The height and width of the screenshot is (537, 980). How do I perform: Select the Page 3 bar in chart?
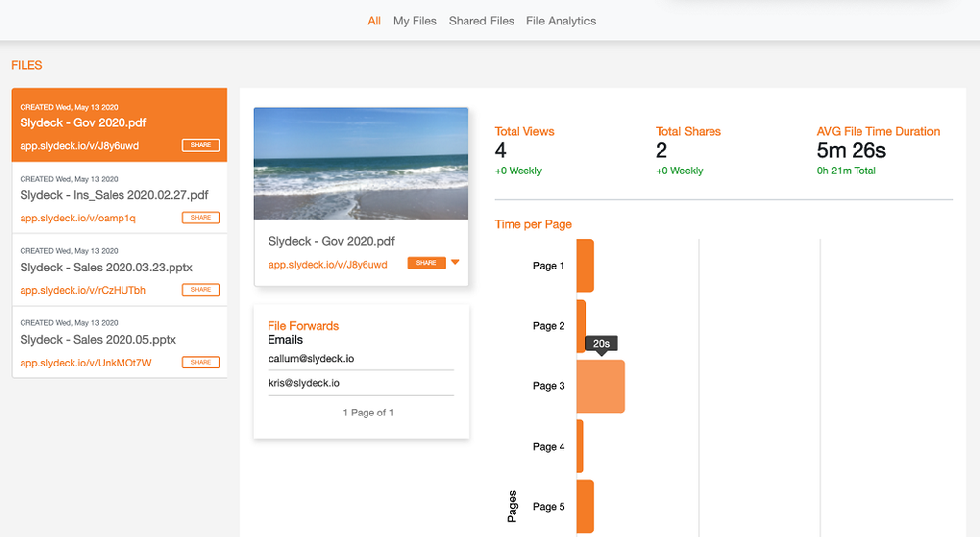tap(600, 386)
